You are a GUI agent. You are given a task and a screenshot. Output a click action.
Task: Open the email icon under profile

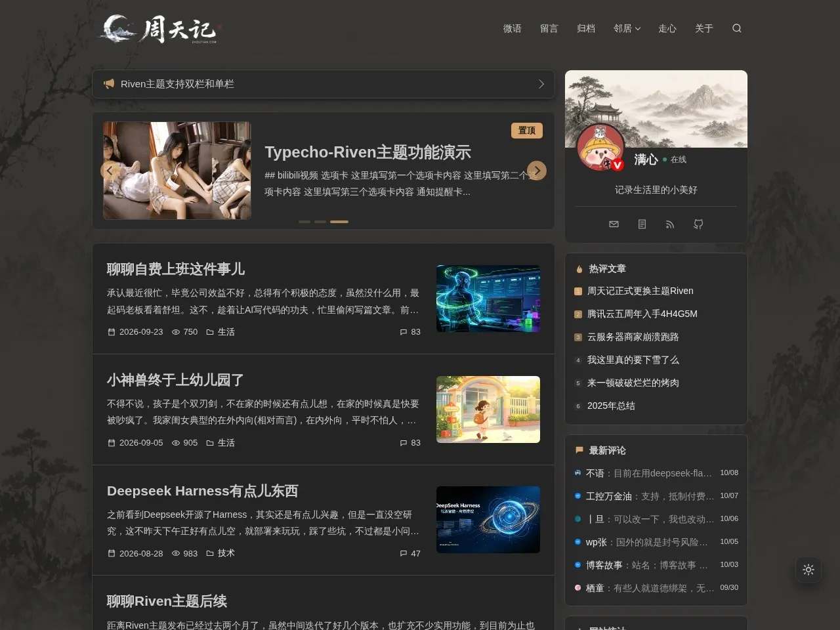tap(614, 224)
